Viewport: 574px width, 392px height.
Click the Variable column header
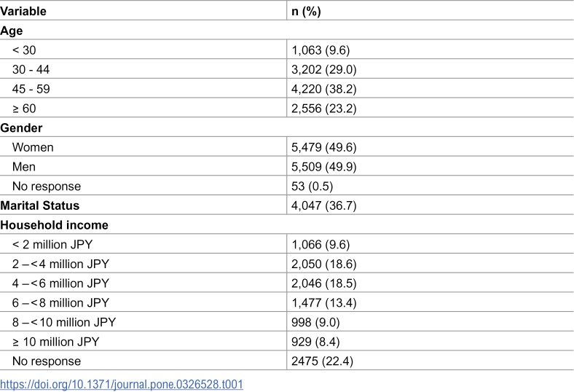click(x=23, y=11)
